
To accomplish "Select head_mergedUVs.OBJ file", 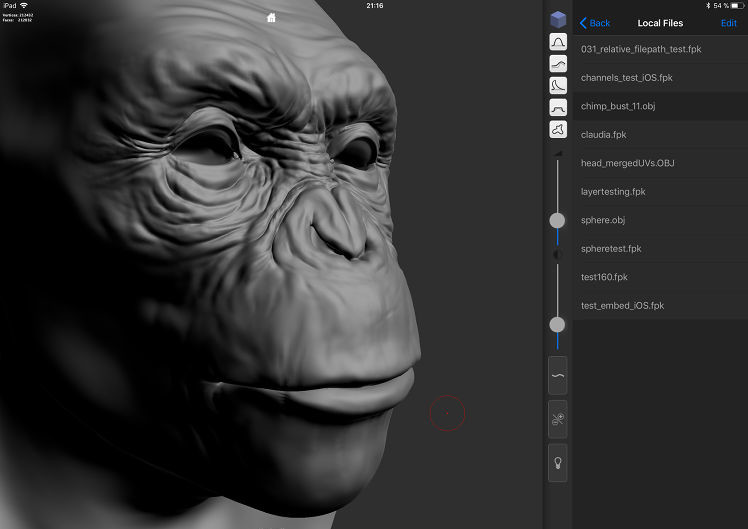I will 627,163.
